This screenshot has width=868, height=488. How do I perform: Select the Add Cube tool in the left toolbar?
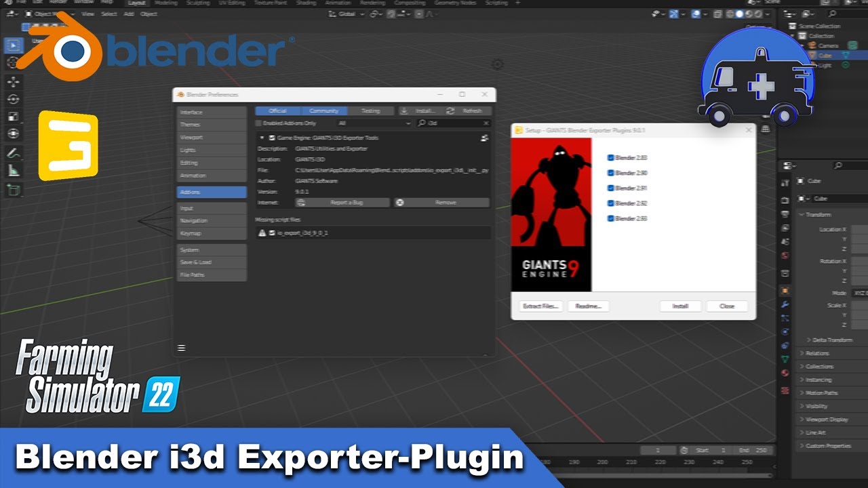coord(14,190)
